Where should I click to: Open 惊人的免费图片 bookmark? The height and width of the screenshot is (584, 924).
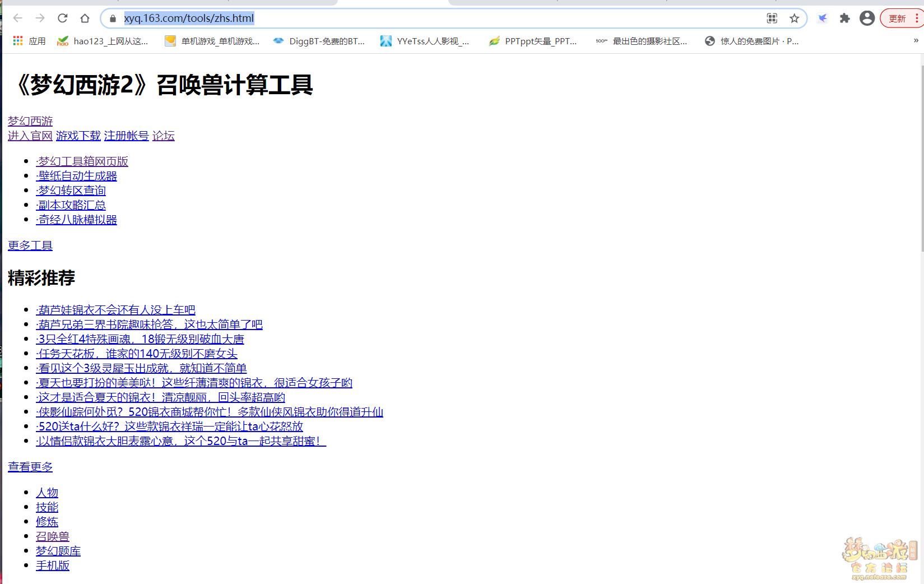(752, 41)
